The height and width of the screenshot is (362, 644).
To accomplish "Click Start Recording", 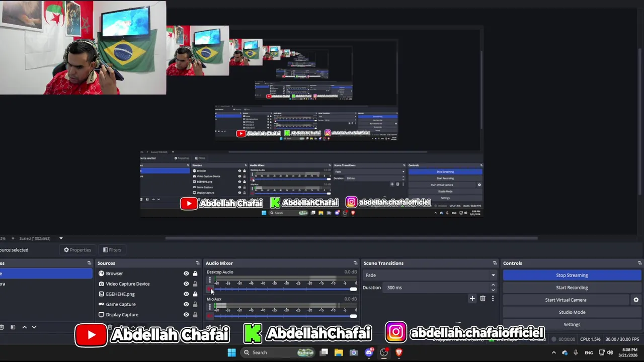I will click(572, 288).
